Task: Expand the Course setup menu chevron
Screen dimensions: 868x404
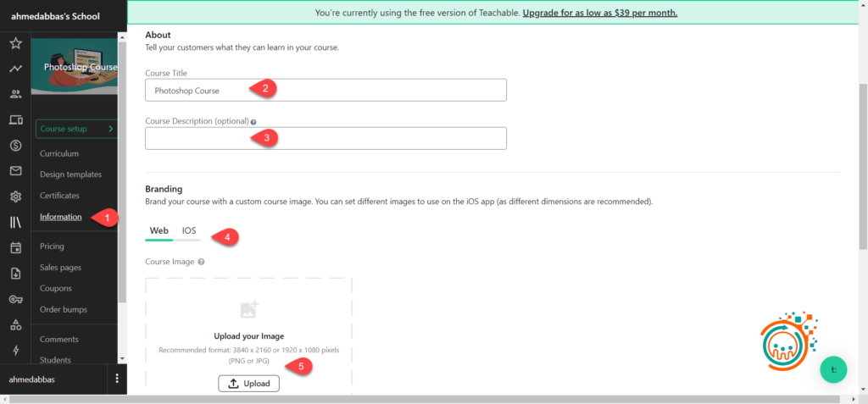Action: pyautogui.click(x=111, y=129)
